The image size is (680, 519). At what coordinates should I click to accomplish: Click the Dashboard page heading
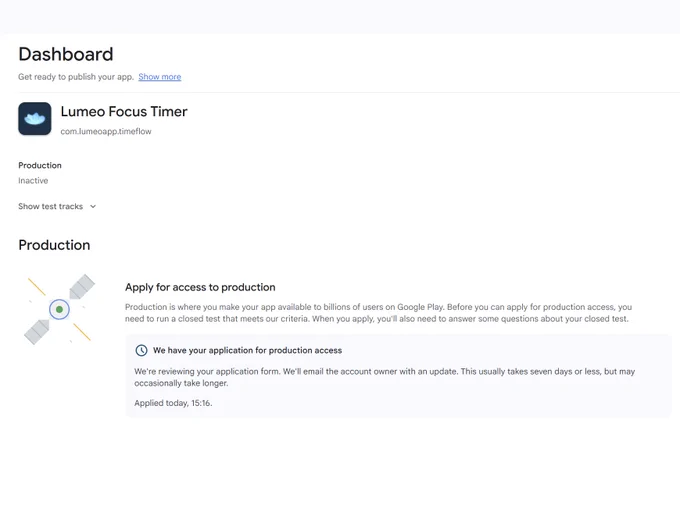point(66,54)
